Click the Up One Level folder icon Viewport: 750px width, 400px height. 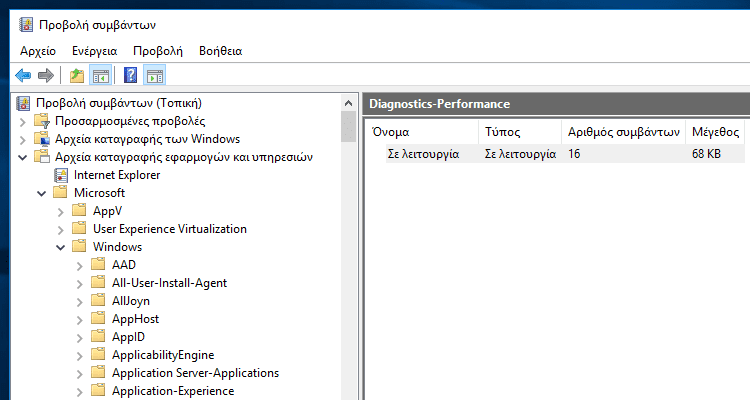[x=77, y=76]
